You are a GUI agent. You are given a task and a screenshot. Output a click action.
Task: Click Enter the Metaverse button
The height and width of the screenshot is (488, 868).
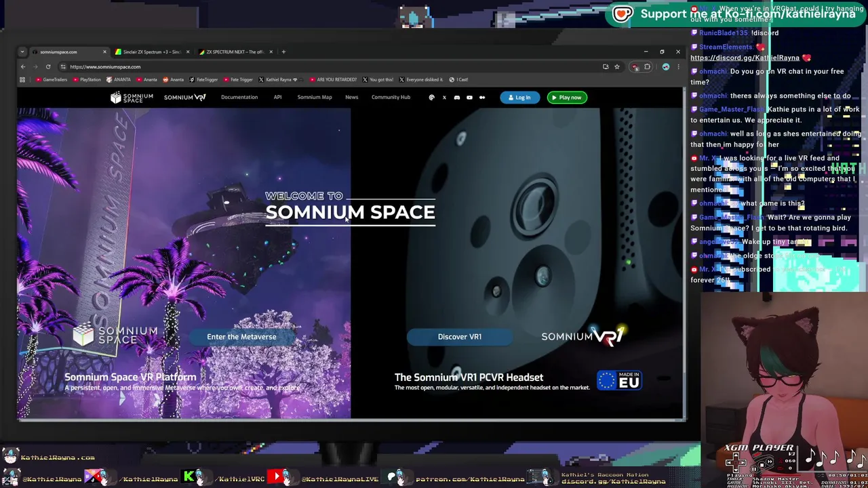pyautogui.click(x=241, y=337)
